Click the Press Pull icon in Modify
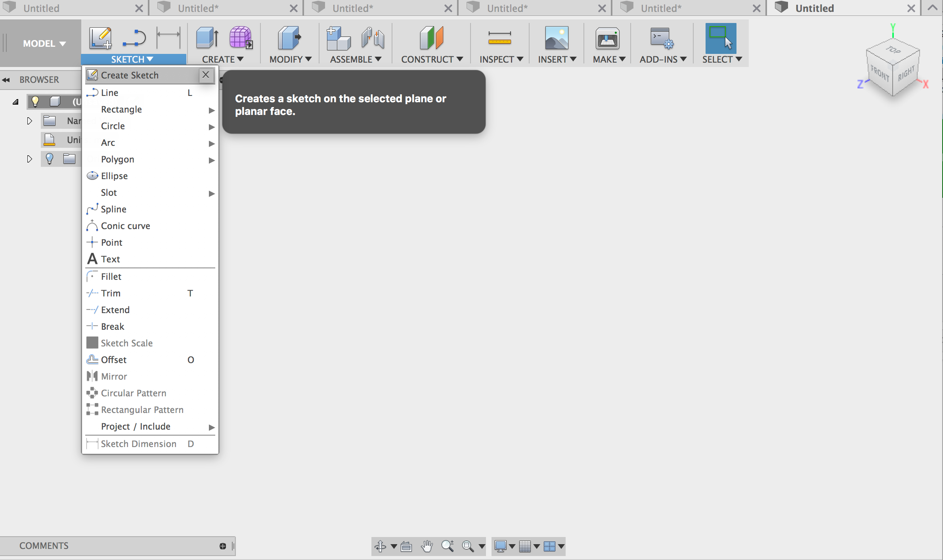 (x=289, y=38)
